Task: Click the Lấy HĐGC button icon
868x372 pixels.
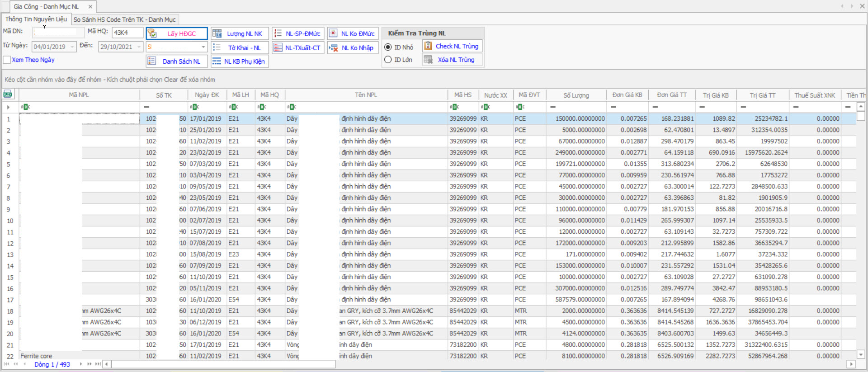Action: click(x=152, y=33)
